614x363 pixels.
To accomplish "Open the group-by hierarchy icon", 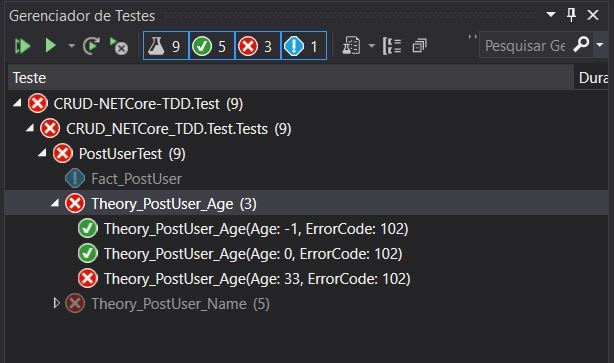I will pyautogui.click(x=392, y=46).
